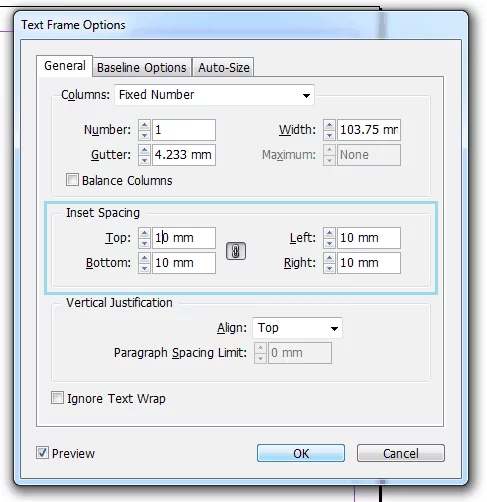
Task: Open the Align Top dropdown
Action: coord(297,328)
